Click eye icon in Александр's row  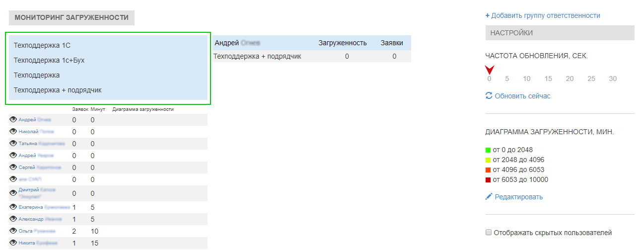coord(13,219)
